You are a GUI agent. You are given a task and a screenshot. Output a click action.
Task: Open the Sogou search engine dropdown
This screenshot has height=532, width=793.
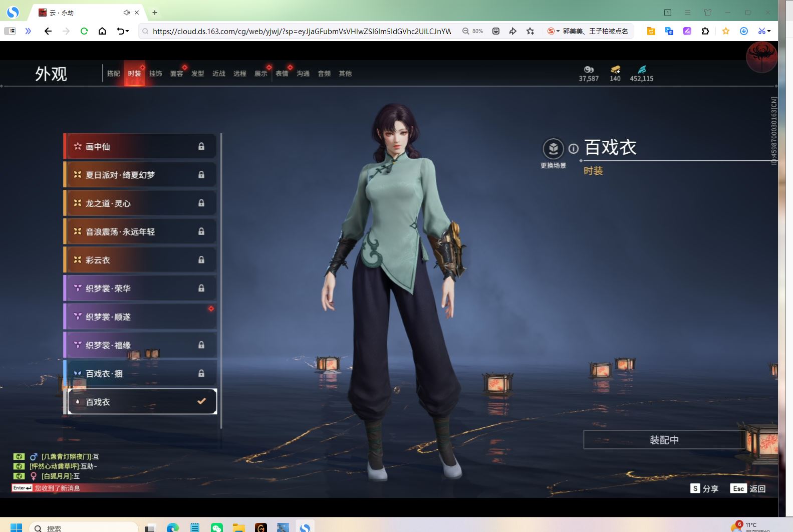[x=553, y=31]
